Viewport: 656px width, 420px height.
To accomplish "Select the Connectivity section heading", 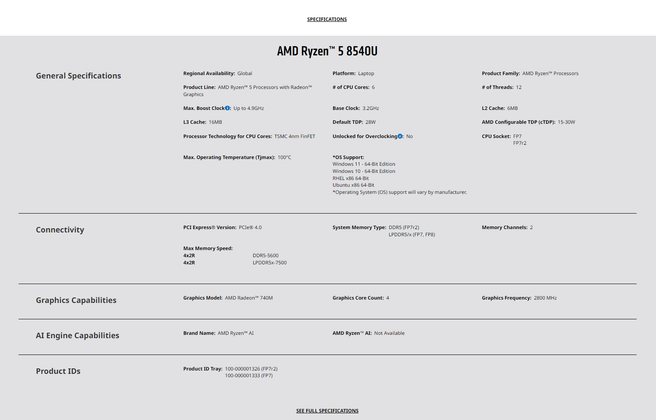I will click(x=60, y=230).
